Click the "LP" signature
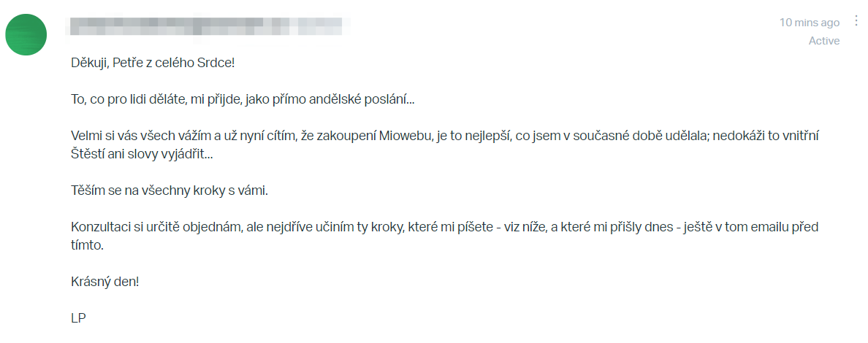 point(79,318)
